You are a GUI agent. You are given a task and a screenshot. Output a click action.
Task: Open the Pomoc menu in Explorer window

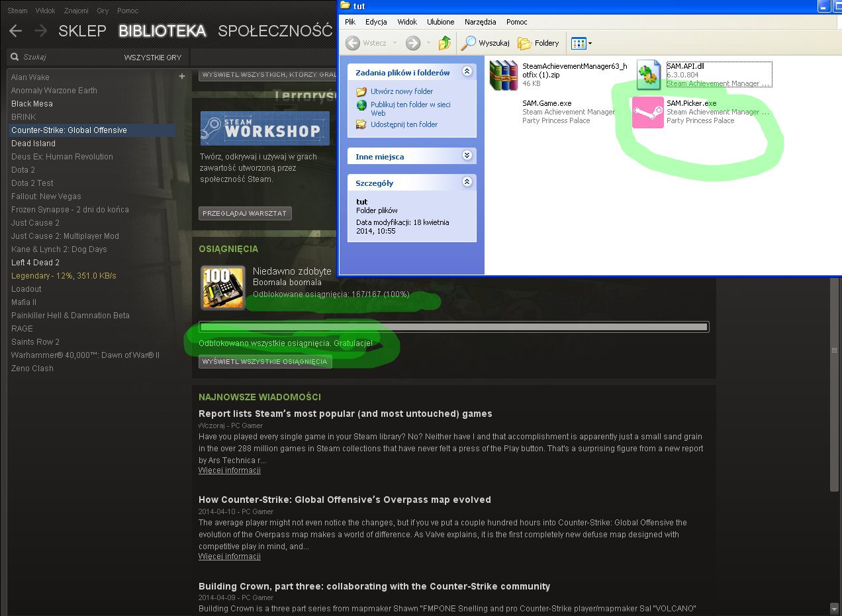click(x=517, y=22)
